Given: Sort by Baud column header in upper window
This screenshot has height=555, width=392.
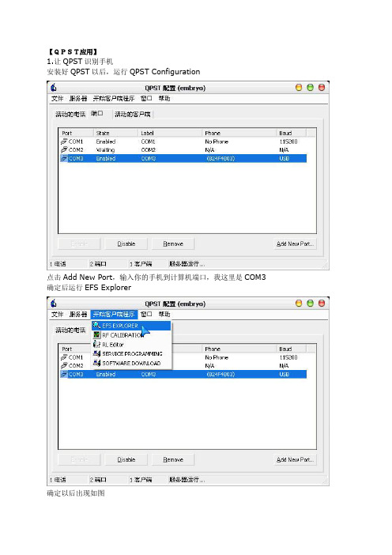Looking at the screenshot, I should pos(292,133).
